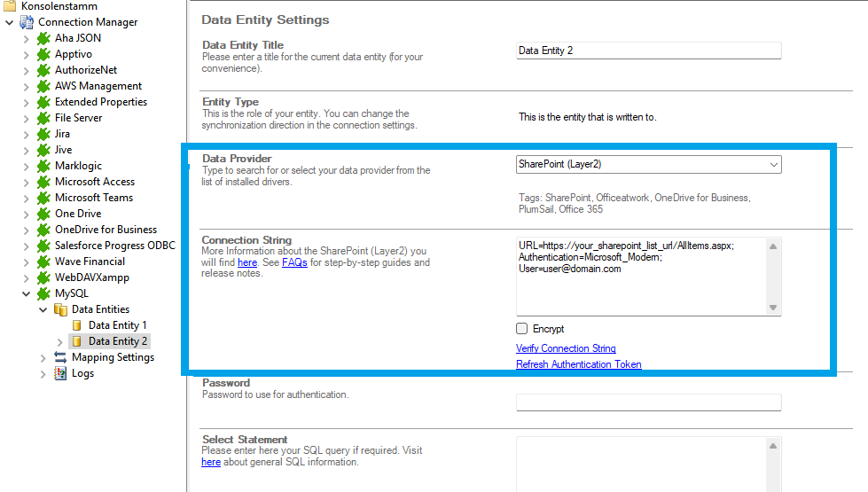This screenshot has height=492, width=868.
Task: Click the Microsoft Access connection icon
Action: tap(43, 182)
